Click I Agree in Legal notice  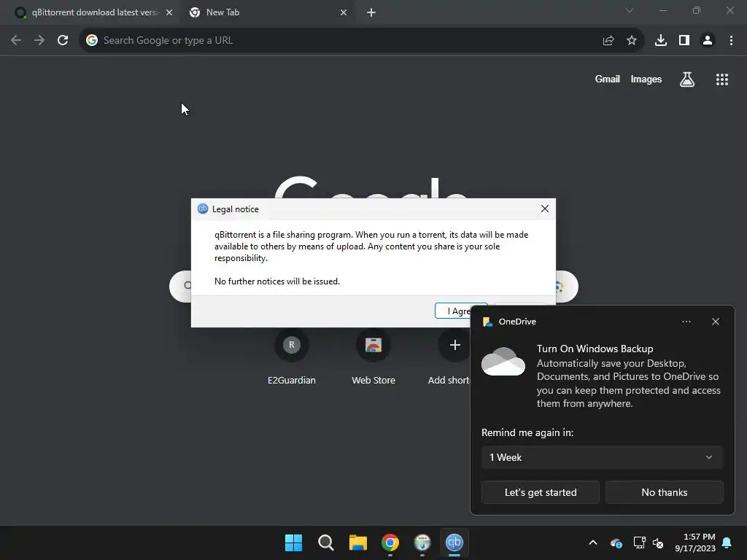pos(452,311)
